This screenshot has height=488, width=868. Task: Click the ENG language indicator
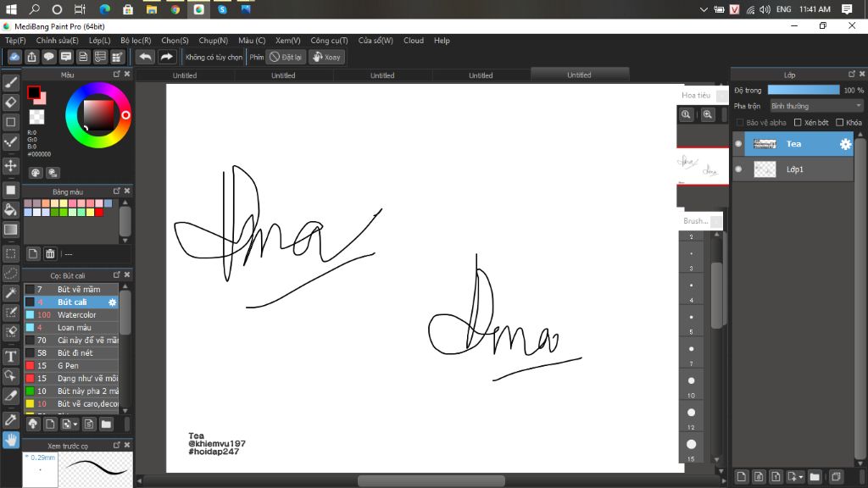point(783,9)
